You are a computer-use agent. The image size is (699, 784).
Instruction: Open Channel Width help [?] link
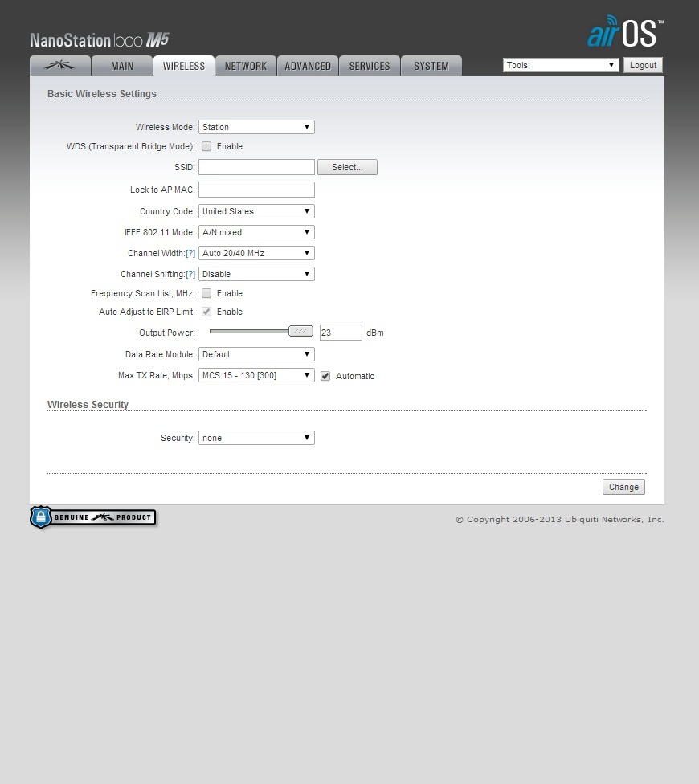coord(190,254)
